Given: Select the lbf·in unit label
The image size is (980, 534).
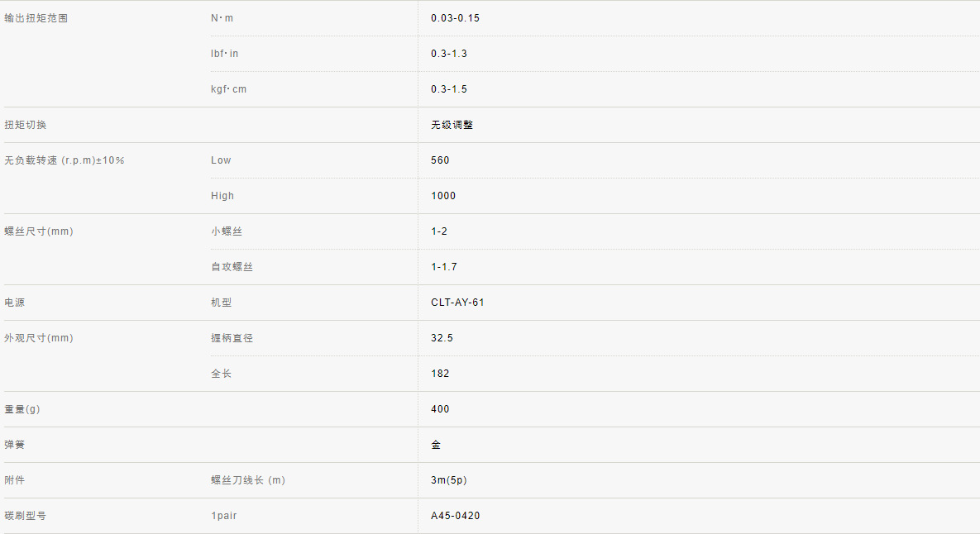Looking at the screenshot, I should 225,54.
